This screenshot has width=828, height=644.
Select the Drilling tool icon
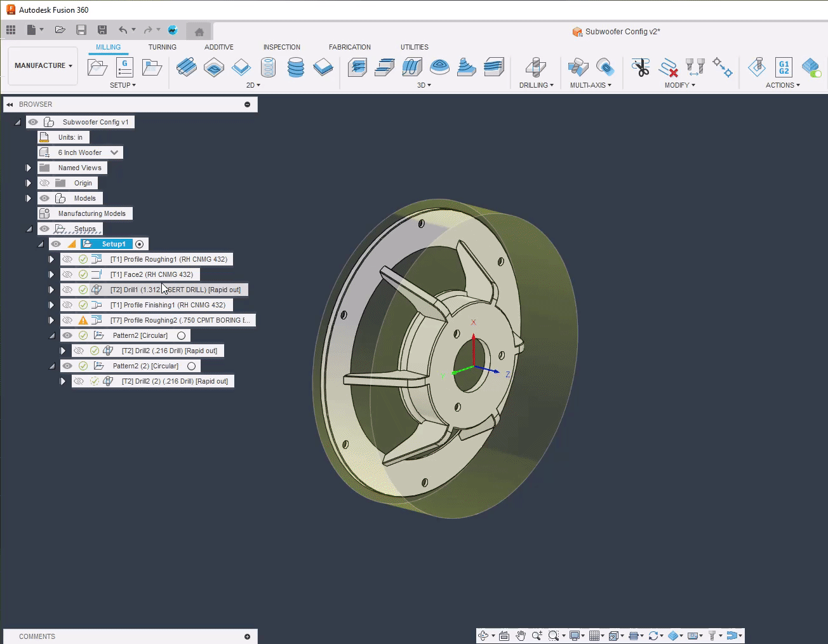click(535, 67)
